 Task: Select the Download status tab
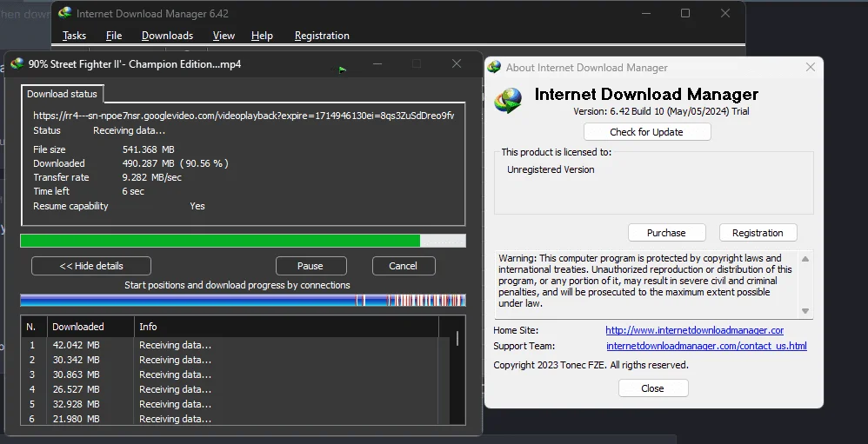(x=62, y=94)
